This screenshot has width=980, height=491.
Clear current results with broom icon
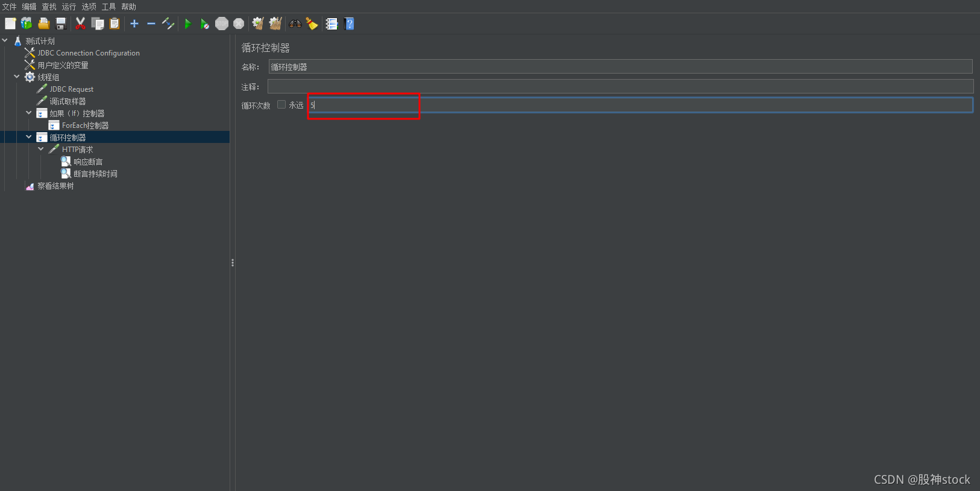(258, 24)
